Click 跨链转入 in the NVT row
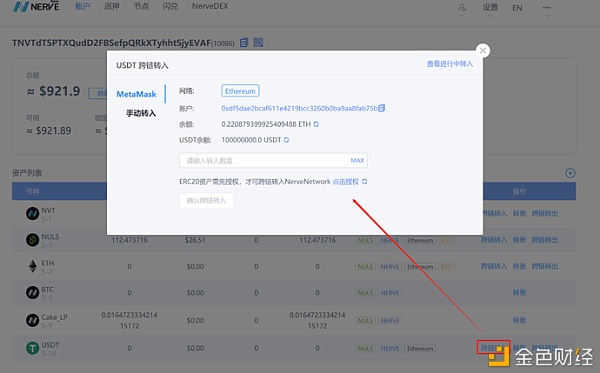Viewport: 600px width, 373px height. coord(494,213)
